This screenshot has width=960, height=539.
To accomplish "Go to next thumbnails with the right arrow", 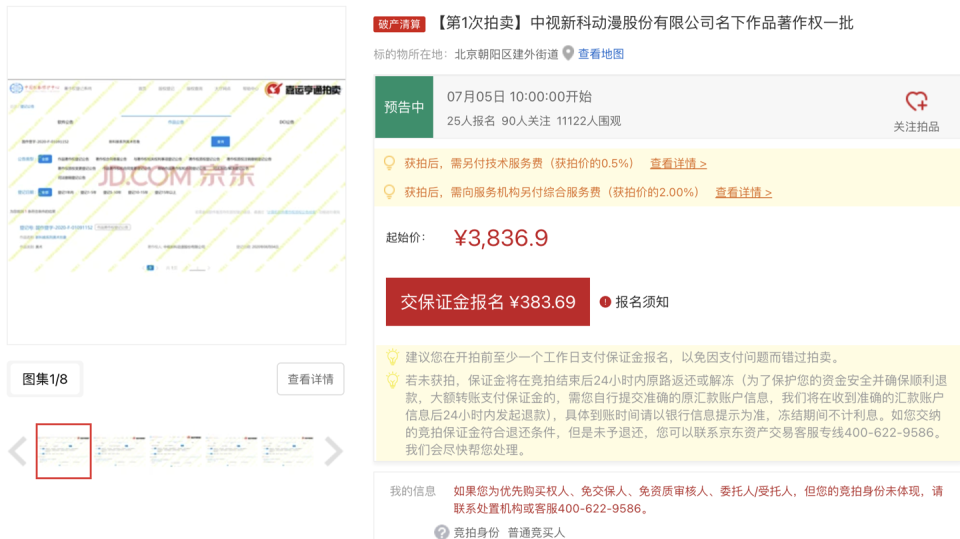I will click(334, 451).
